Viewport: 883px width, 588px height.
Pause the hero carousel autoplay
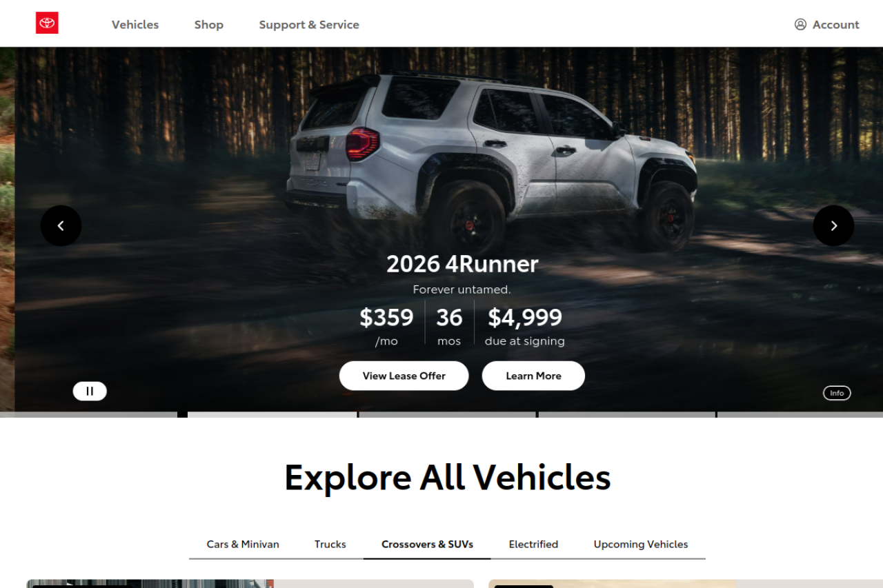pos(90,391)
